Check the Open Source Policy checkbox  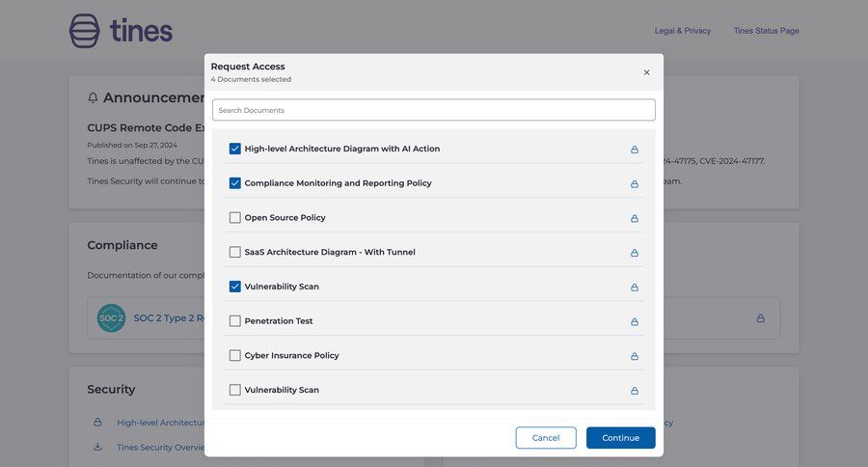[x=234, y=217]
